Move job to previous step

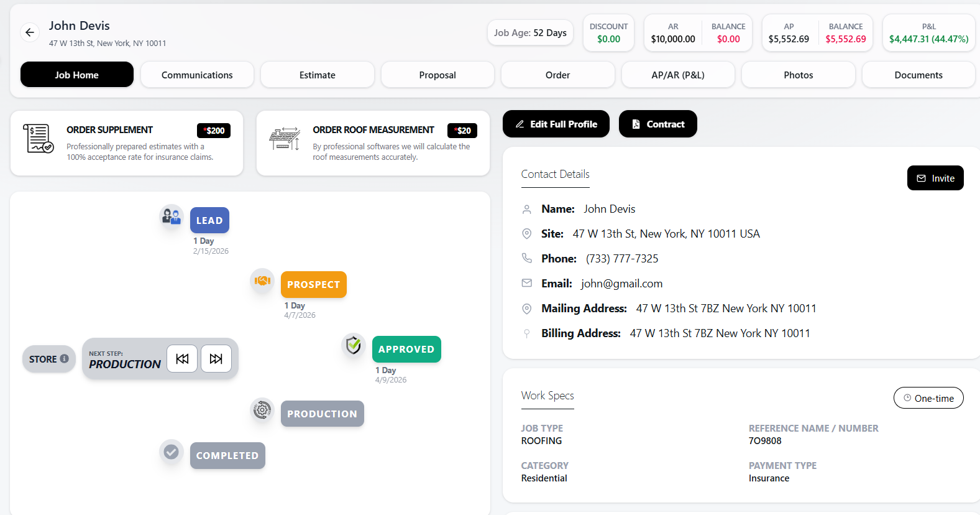coord(182,359)
